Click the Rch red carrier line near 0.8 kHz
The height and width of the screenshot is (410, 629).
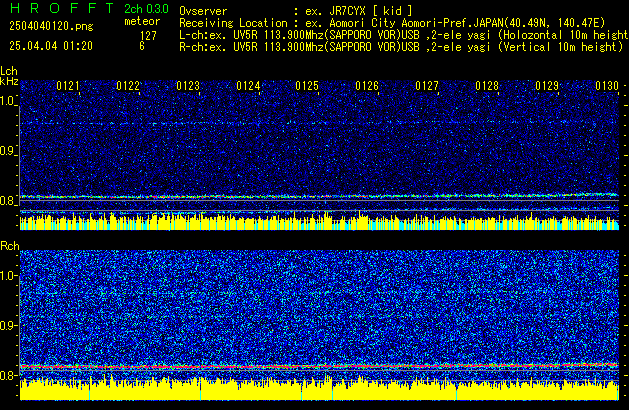pyautogui.click(x=319, y=366)
